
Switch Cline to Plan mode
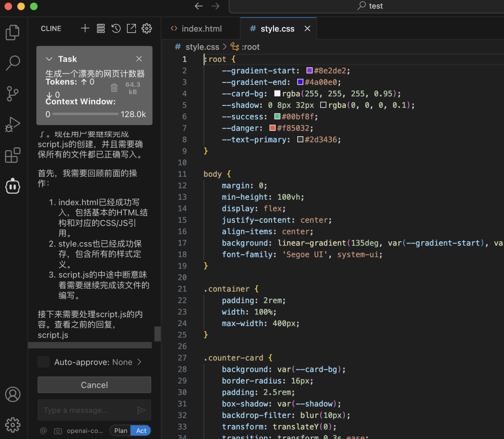[120, 430]
